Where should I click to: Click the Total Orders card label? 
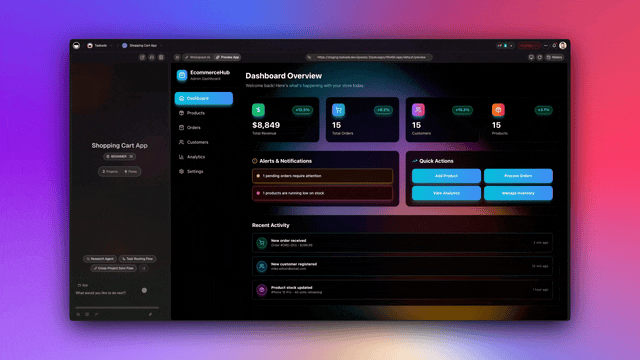click(342, 133)
